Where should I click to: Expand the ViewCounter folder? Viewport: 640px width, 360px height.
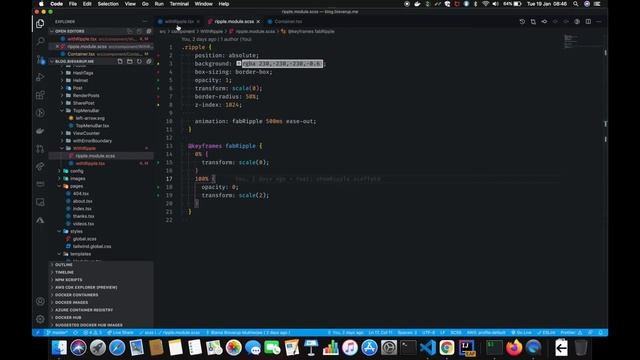coord(86,133)
